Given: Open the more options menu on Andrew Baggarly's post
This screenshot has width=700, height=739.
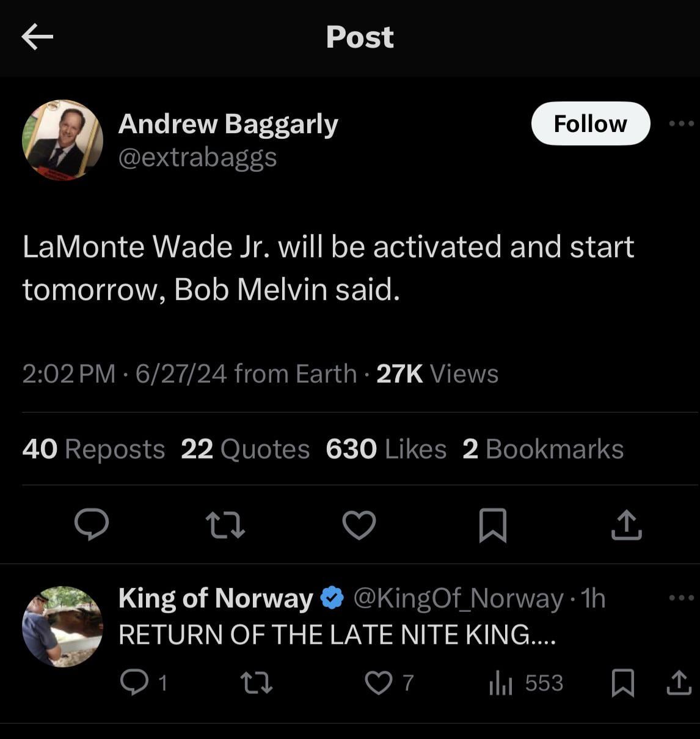Looking at the screenshot, I should [x=681, y=124].
